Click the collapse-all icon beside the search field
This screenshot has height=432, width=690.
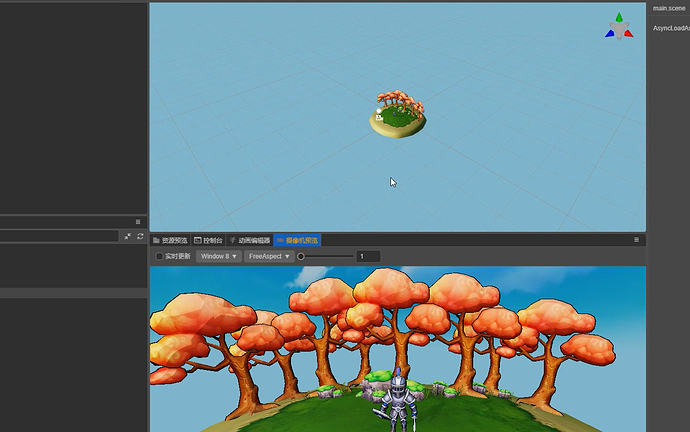tap(128, 236)
